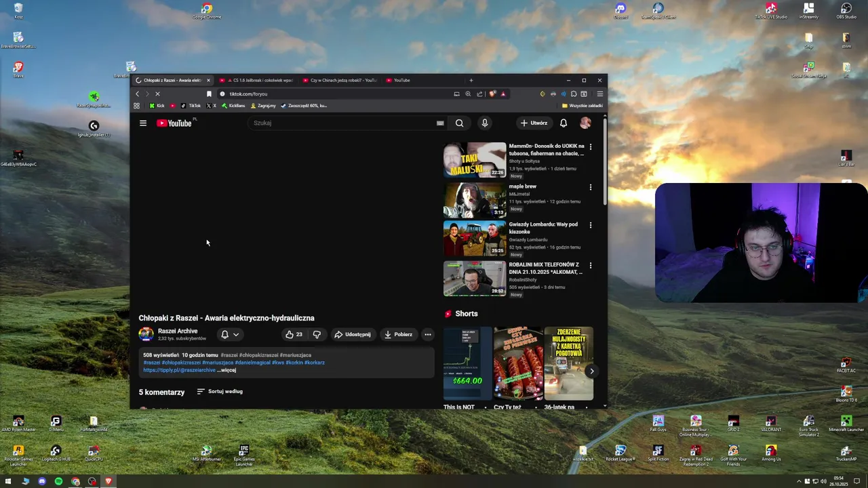Open browser extensions puzzle icon
The height and width of the screenshot is (488, 868).
[x=574, y=94]
